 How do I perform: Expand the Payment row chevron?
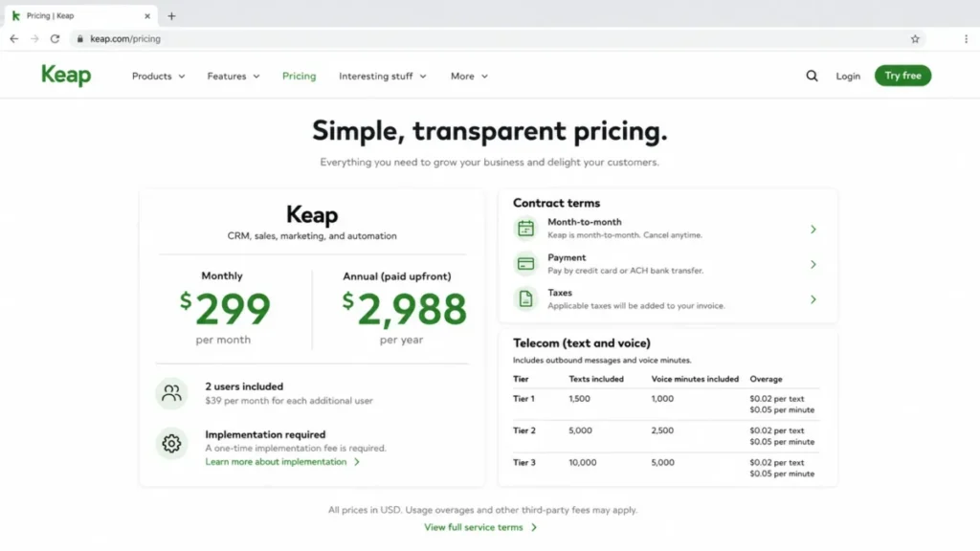[813, 264]
